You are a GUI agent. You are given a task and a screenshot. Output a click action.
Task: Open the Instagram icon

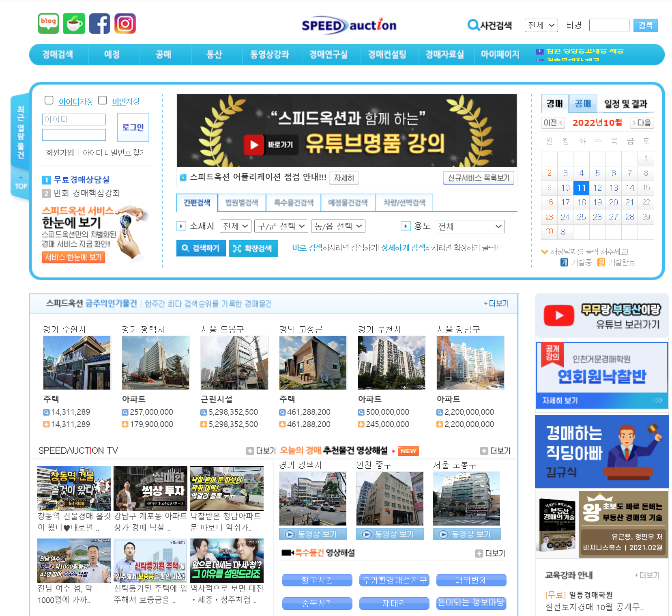(x=126, y=23)
